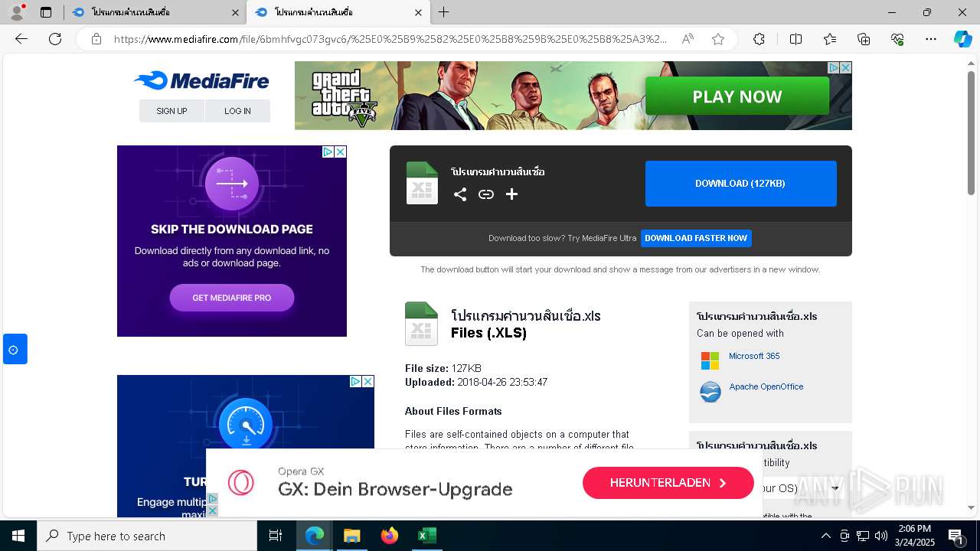Open Edge from the taskbar
The width and height of the screenshot is (980, 551).
[315, 536]
